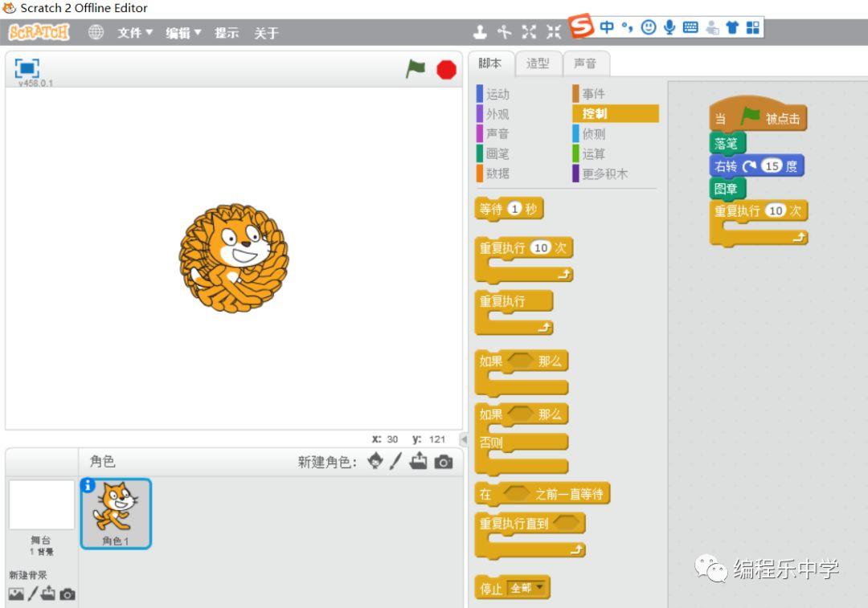Open the 文件 menu
868x608 pixels.
coord(134,33)
